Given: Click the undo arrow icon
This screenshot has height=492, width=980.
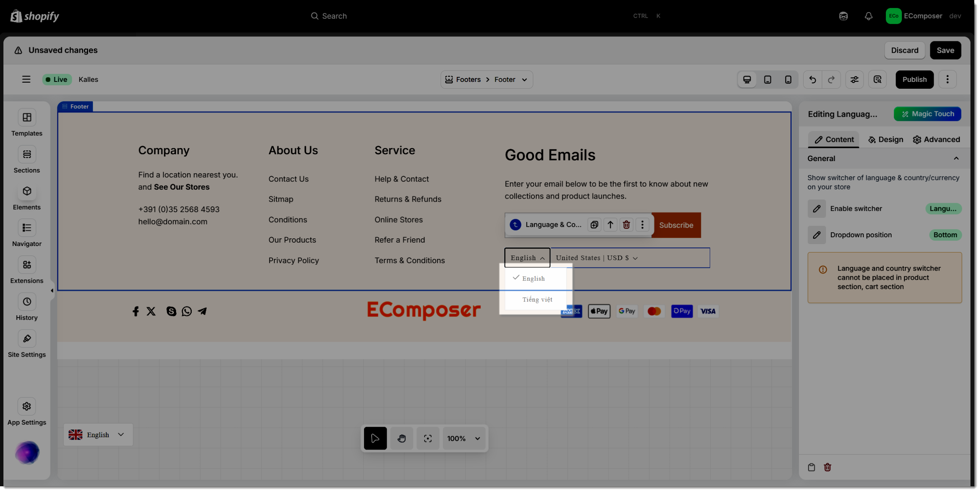Looking at the screenshot, I should [812, 80].
